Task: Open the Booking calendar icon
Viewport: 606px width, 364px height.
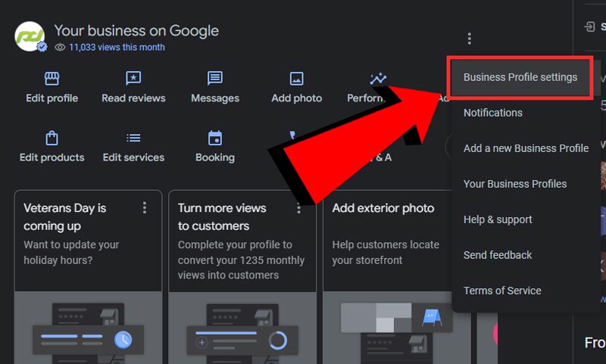Action: (x=215, y=138)
